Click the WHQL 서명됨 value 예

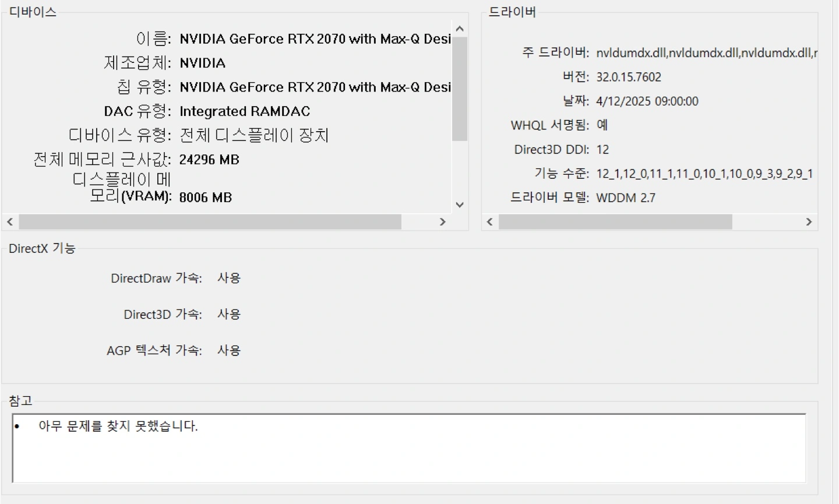pyautogui.click(x=602, y=125)
